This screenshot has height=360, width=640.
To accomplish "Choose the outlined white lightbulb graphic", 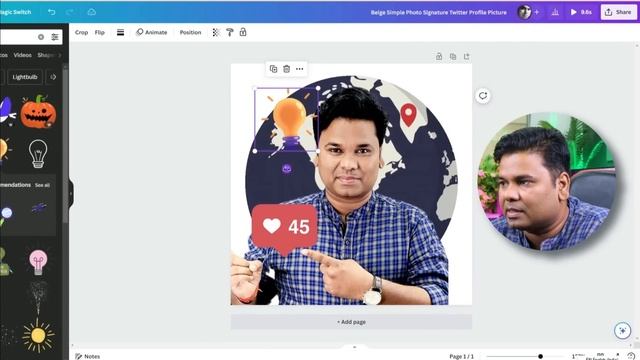I will click(x=38, y=153).
